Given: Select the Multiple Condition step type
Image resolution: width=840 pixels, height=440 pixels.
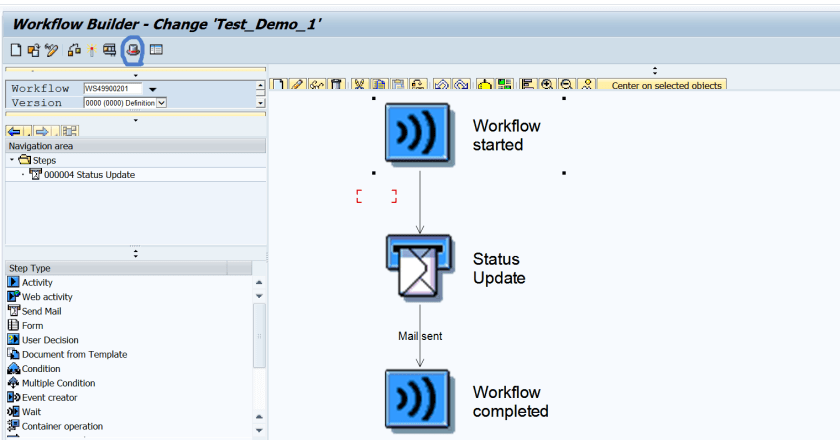Looking at the screenshot, I should click(x=58, y=383).
